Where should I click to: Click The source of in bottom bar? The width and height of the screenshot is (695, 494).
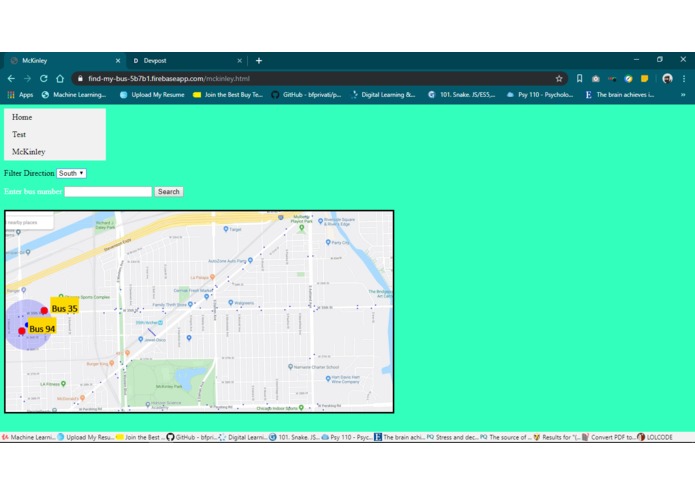[506, 437]
